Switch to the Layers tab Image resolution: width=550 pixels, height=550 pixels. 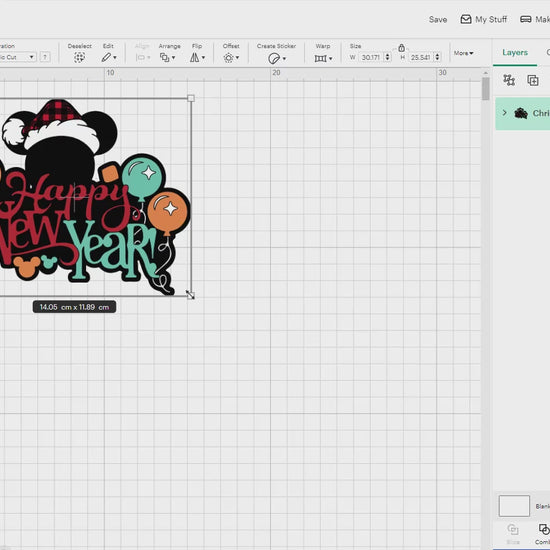pyautogui.click(x=515, y=53)
